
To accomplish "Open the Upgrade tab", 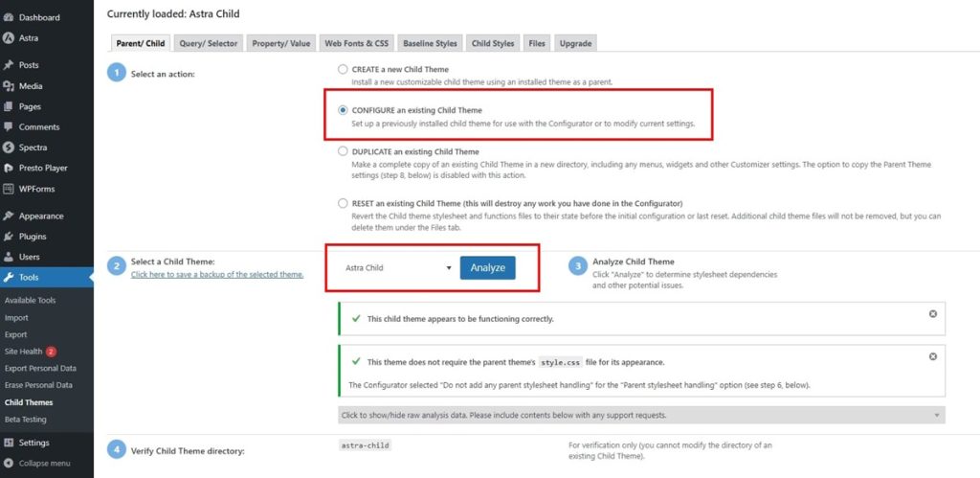I will (x=575, y=43).
